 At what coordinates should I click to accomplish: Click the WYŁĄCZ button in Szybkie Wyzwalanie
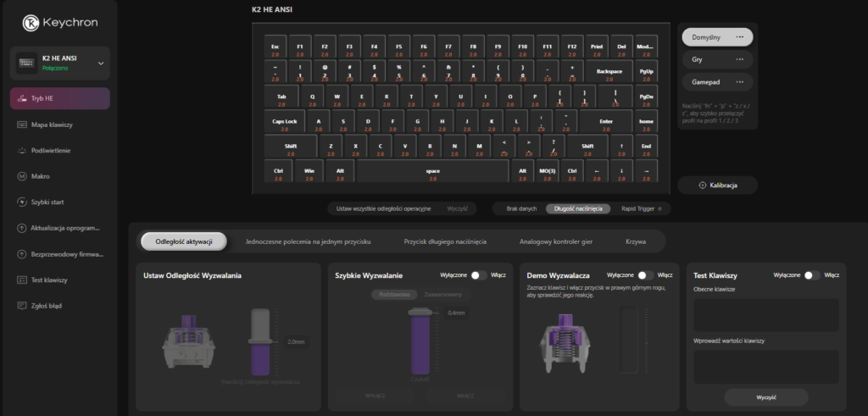pos(375,396)
